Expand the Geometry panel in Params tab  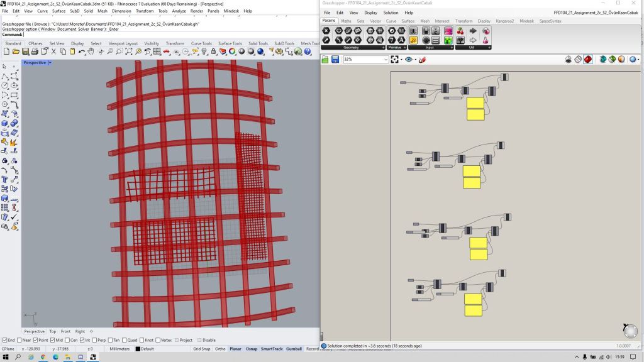[x=384, y=48]
